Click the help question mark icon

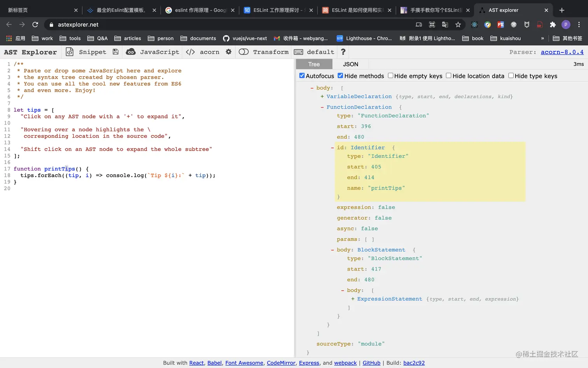point(343,52)
